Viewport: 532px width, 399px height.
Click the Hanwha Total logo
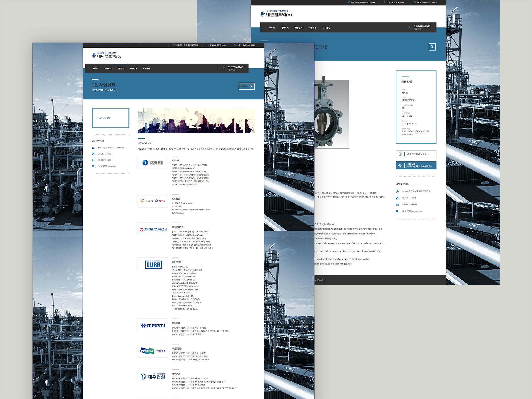click(153, 201)
